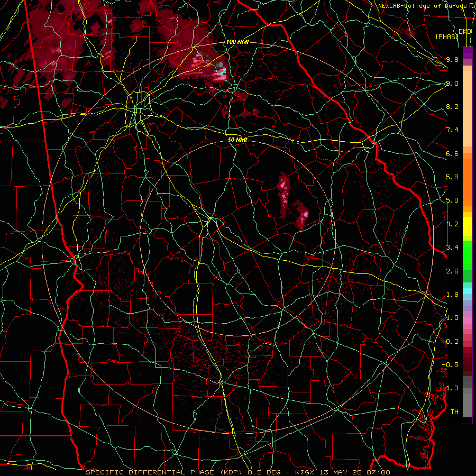Select the bright green band of color scale
476x476 pixels.
coord(467,255)
